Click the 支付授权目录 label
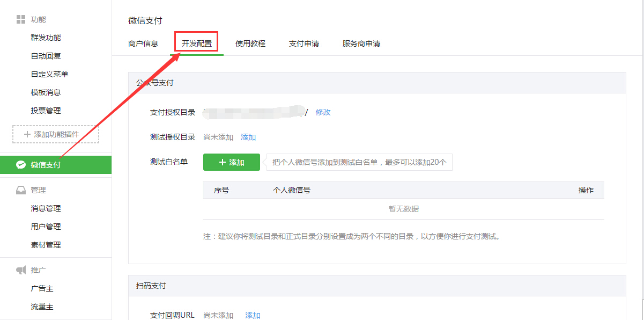 click(x=173, y=112)
